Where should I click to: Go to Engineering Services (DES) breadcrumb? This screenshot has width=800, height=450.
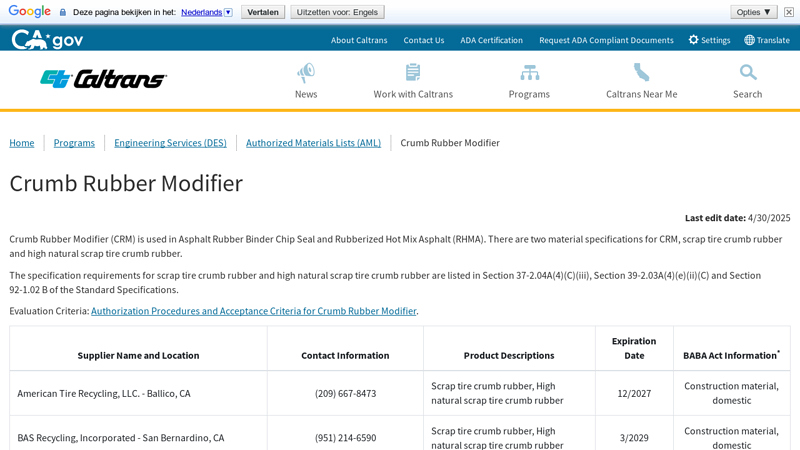[170, 143]
